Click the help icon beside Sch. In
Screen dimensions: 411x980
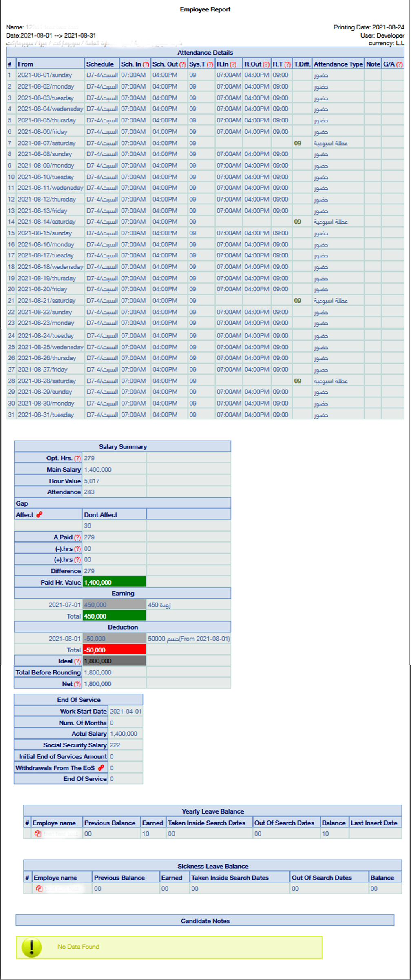(x=146, y=64)
